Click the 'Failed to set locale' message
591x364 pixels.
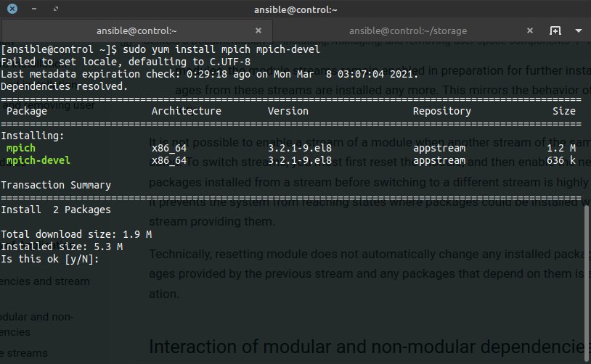[126, 62]
